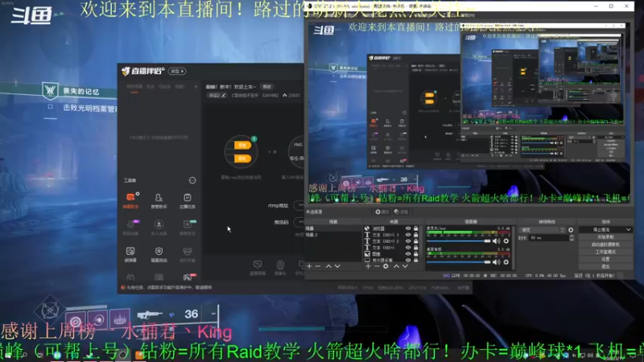
Task: Click the stepper arrows of the 50 ms duration
Action: [572, 238]
